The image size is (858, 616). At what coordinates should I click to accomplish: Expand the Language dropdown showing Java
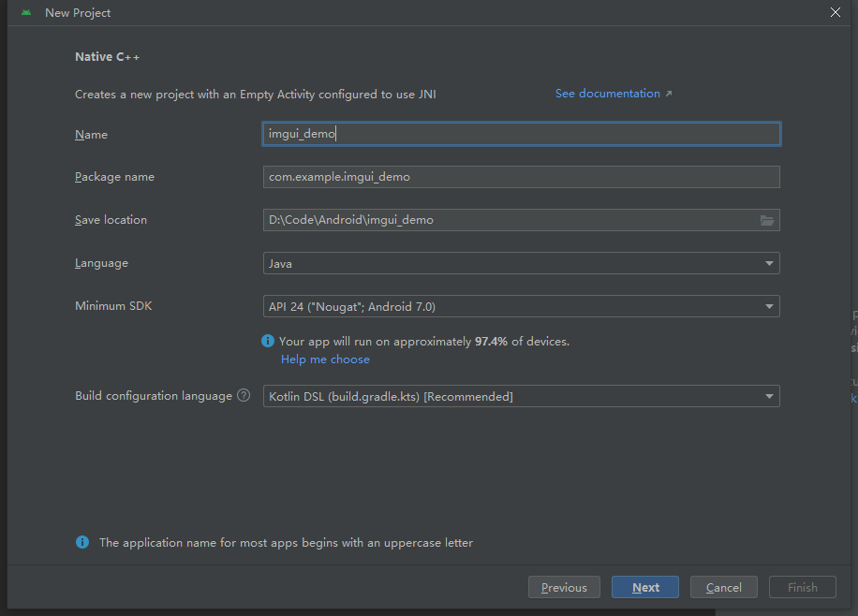click(x=521, y=263)
